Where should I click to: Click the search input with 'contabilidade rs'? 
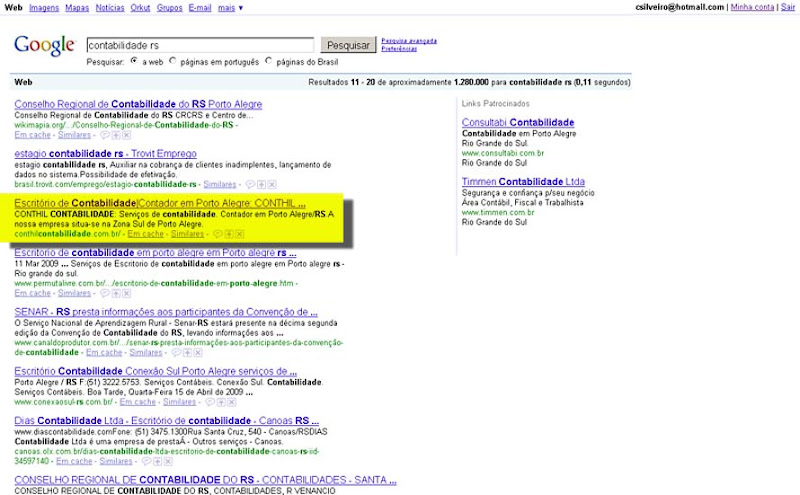click(200, 45)
